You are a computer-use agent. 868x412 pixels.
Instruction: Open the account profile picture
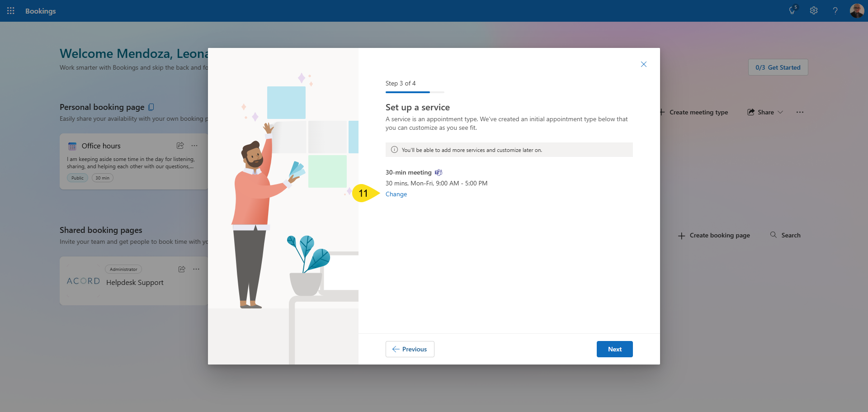coord(857,11)
